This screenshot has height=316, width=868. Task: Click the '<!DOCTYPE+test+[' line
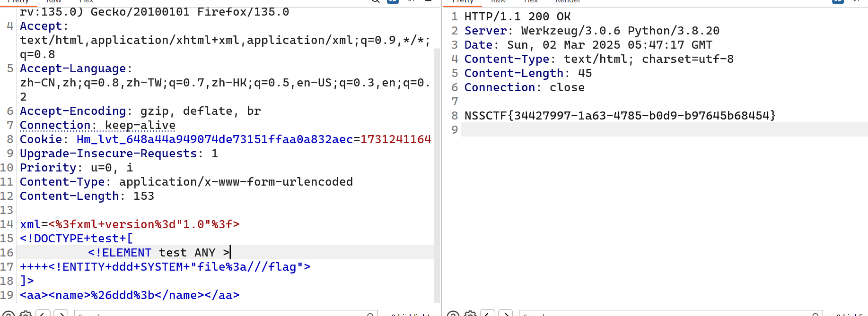coord(76,239)
